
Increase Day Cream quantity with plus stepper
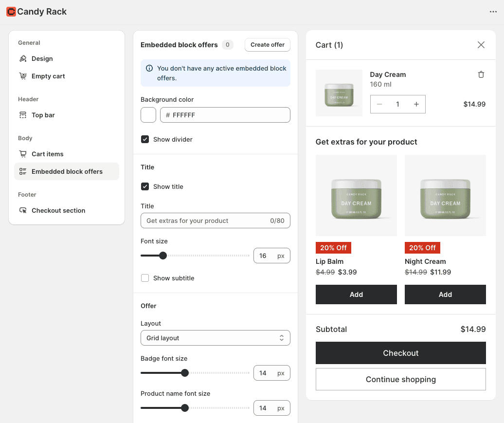[416, 104]
